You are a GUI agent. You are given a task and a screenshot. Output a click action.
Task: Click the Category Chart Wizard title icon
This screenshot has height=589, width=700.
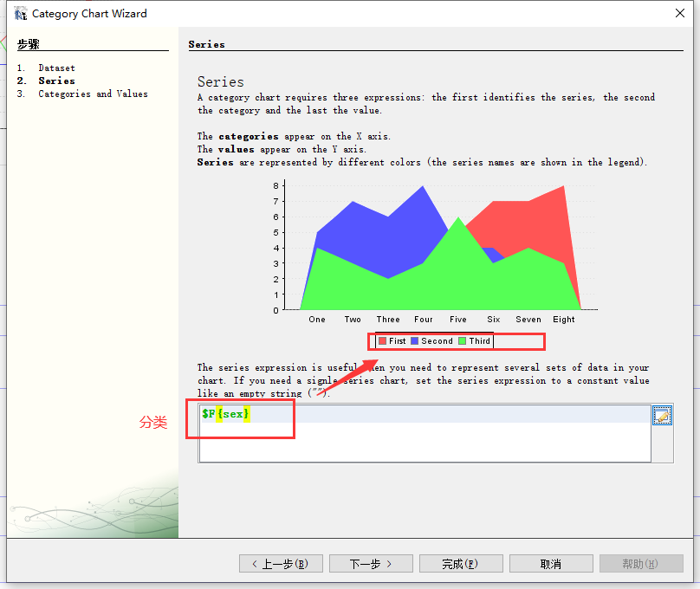(21, 14)
